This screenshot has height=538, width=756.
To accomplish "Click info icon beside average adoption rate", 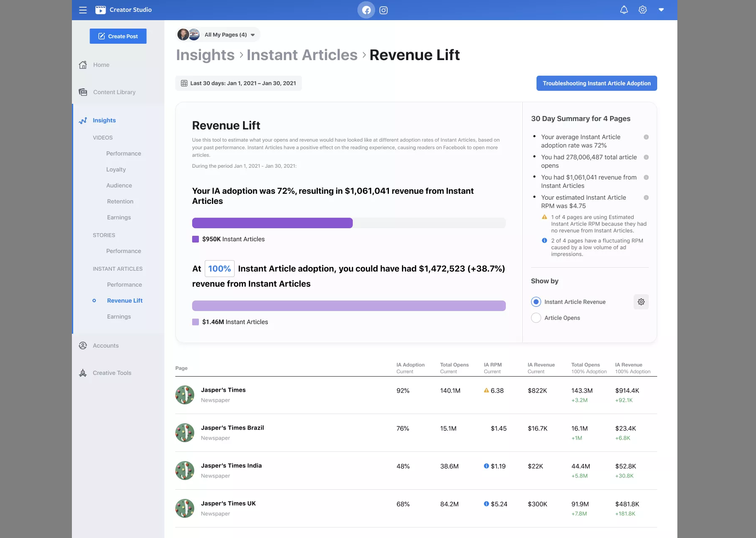I will (646, 137).
